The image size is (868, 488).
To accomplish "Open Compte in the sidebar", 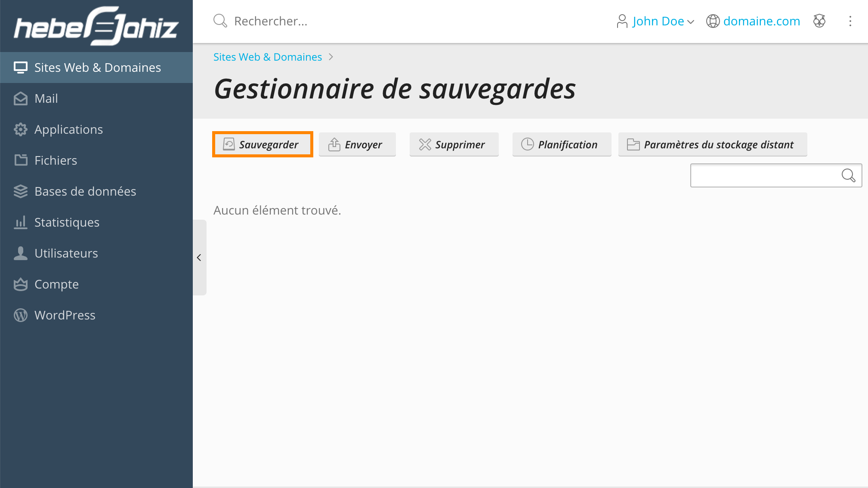I will [x=96, y=284].
